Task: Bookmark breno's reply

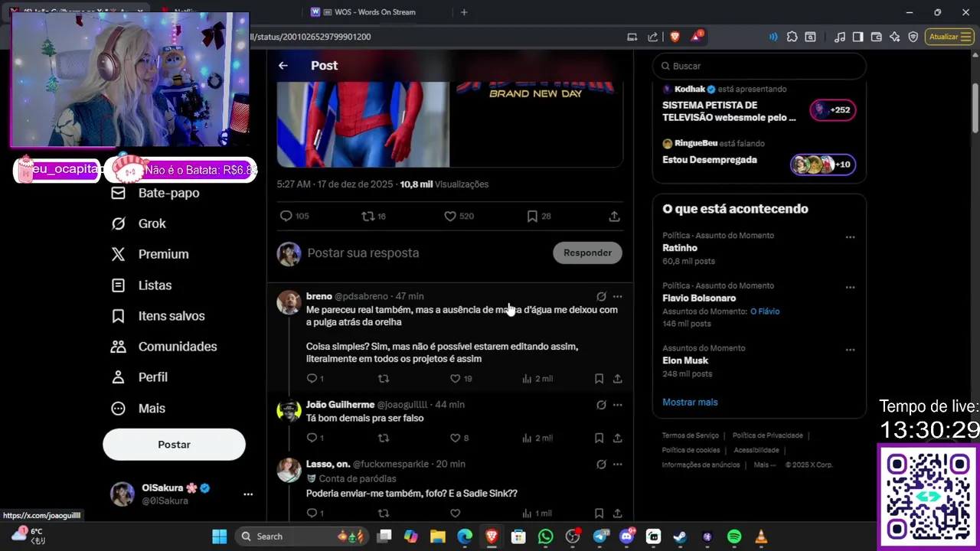Action: (x=599, y=379)
